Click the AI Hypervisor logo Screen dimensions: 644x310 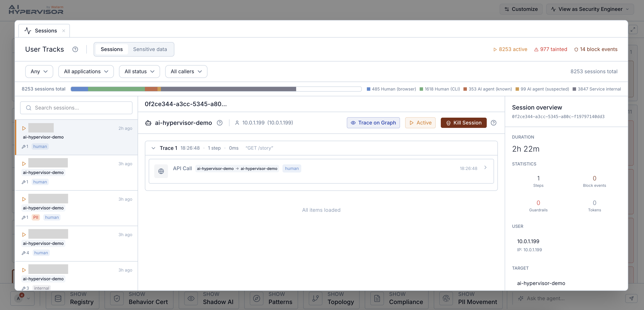(36, 9)
